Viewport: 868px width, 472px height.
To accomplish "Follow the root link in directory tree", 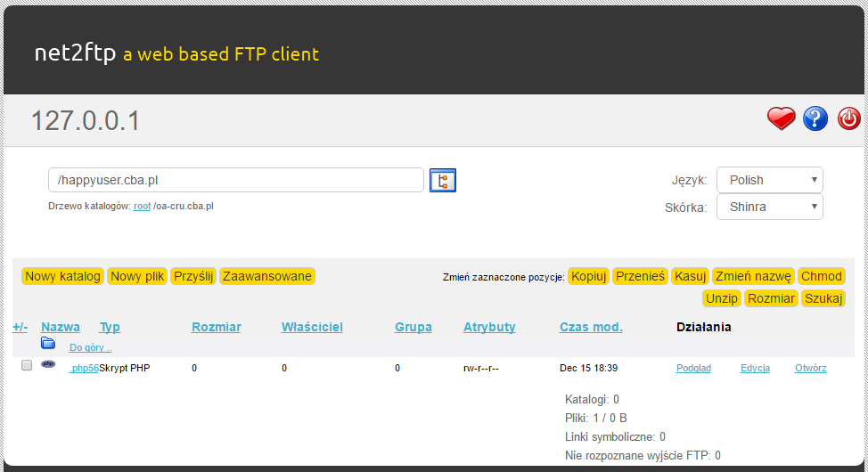I will [x=142, y=207].
